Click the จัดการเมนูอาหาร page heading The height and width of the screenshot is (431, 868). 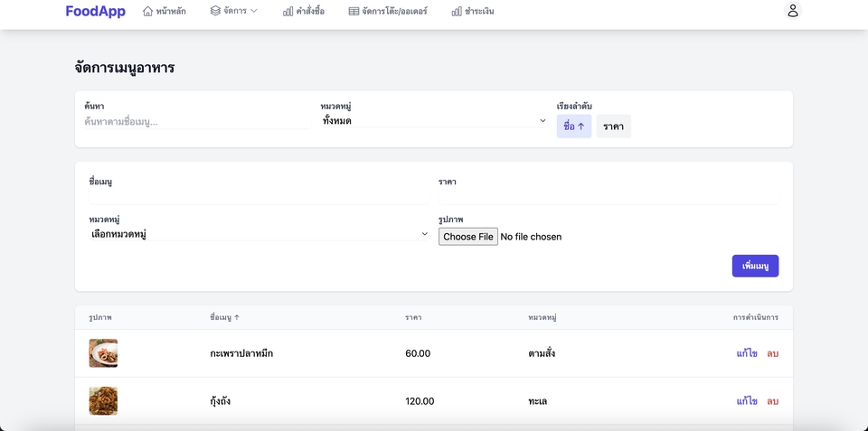click(x=125, y=68)
